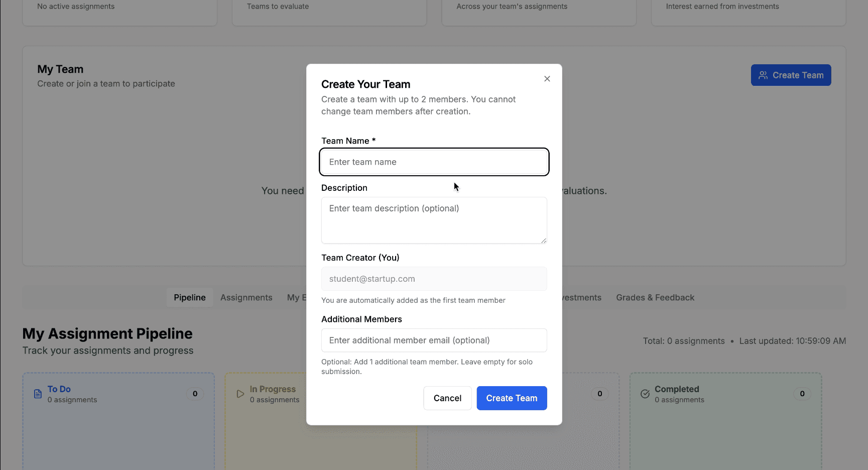868x470 pixels.
Task: Open the Assignments tab
Action: [246, 298]
